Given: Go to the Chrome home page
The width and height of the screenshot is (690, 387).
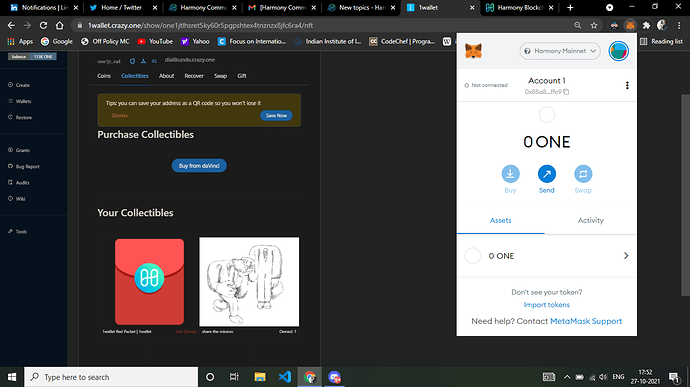Looking at the screenshot, I should (59, 26).
